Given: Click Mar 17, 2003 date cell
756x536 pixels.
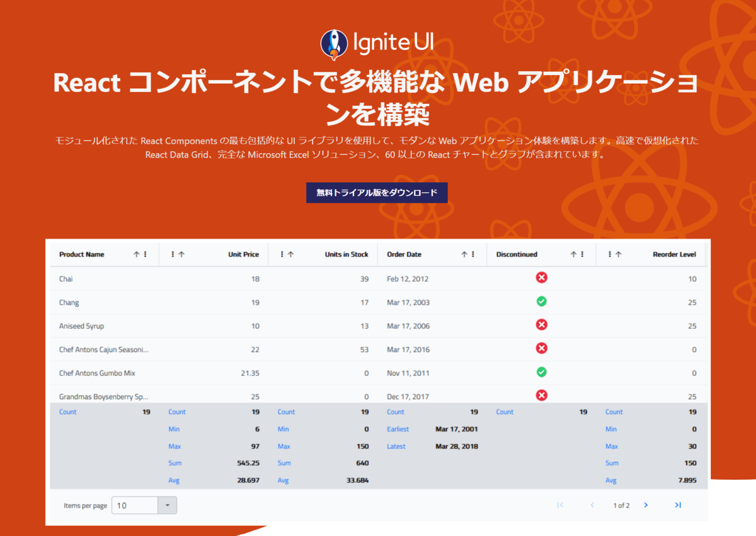Looking at the screenshot, I should click(408, 302).
